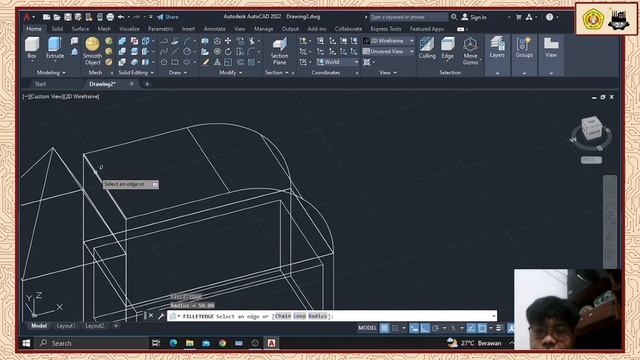Toggle MODEL space button in status bar
Viewport: 640px width, 360px height.
367,328
